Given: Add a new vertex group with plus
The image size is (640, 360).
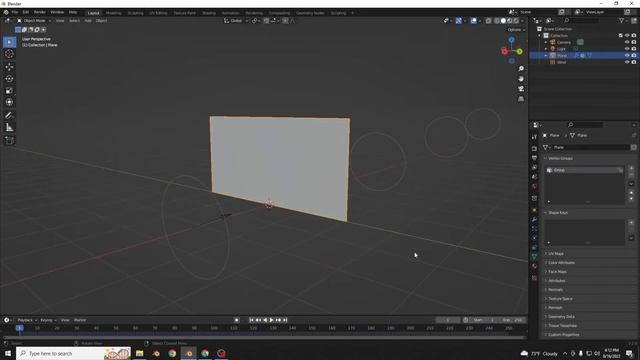Looking at the screenshot, I should (x=631, y=168).
